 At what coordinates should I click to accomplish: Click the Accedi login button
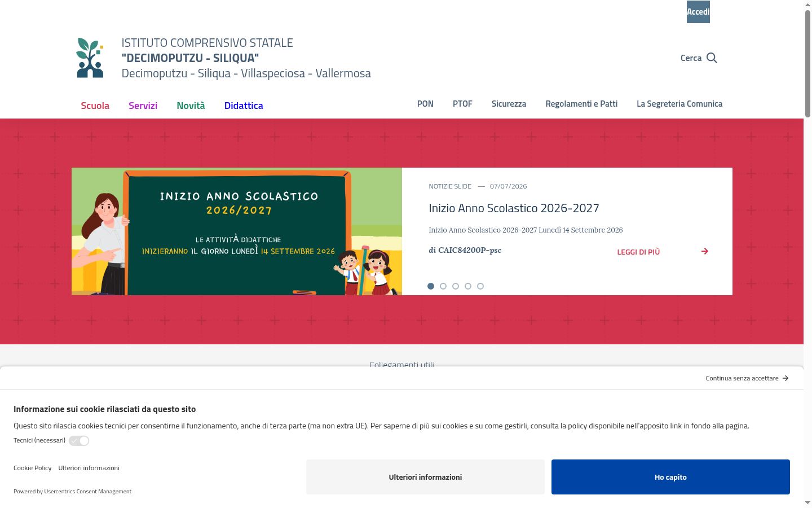click(x=698, y=12)
